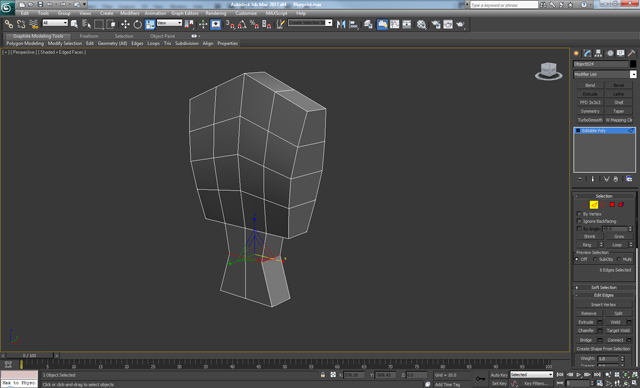Open the Utilities command panel tab
640x388 pixels.
pyautogui.click(x=631, y=53)
